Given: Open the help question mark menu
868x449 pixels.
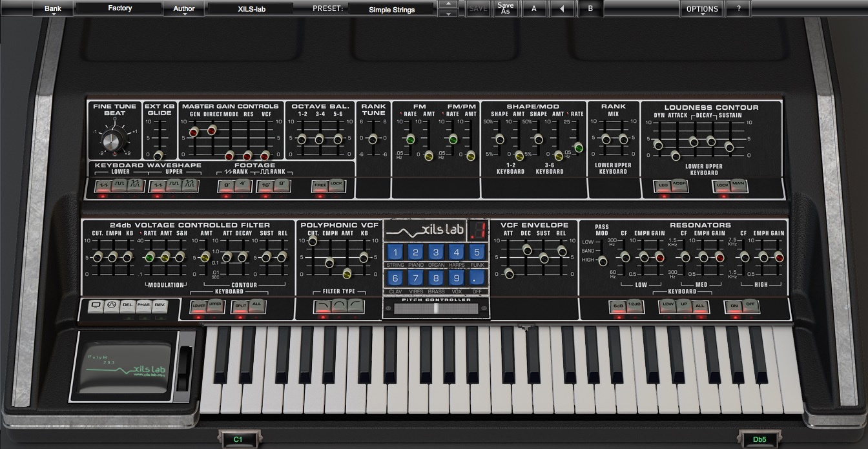Looking at the screenshot, I should click(x=738, y=9).
